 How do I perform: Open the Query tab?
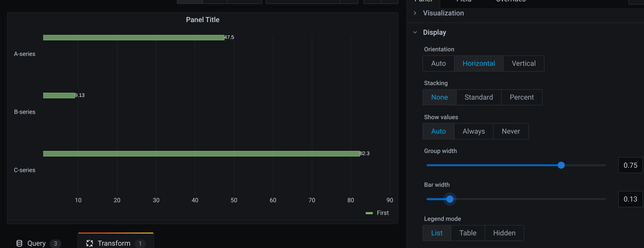[38, 243]
